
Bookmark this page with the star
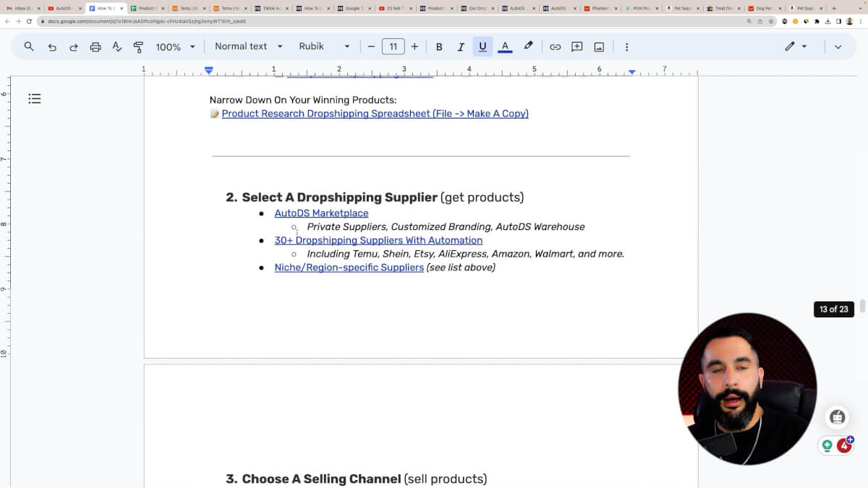(771, 22)
